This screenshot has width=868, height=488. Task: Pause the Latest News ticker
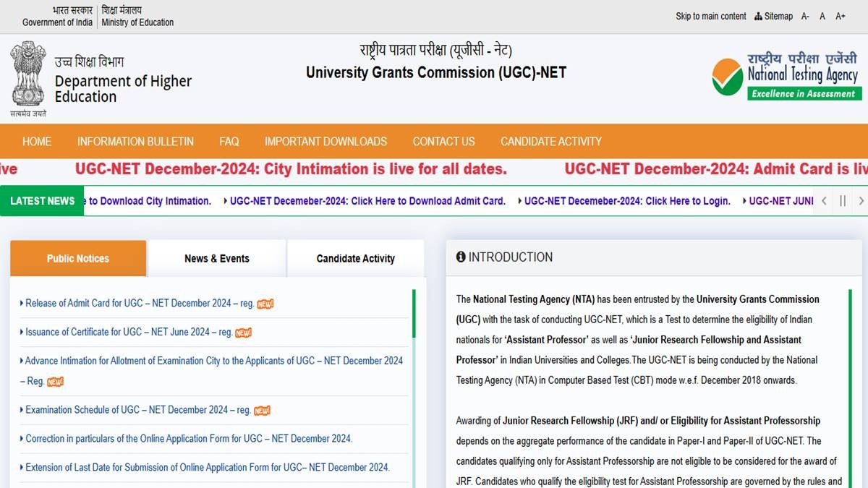click(x=843, y=201)
